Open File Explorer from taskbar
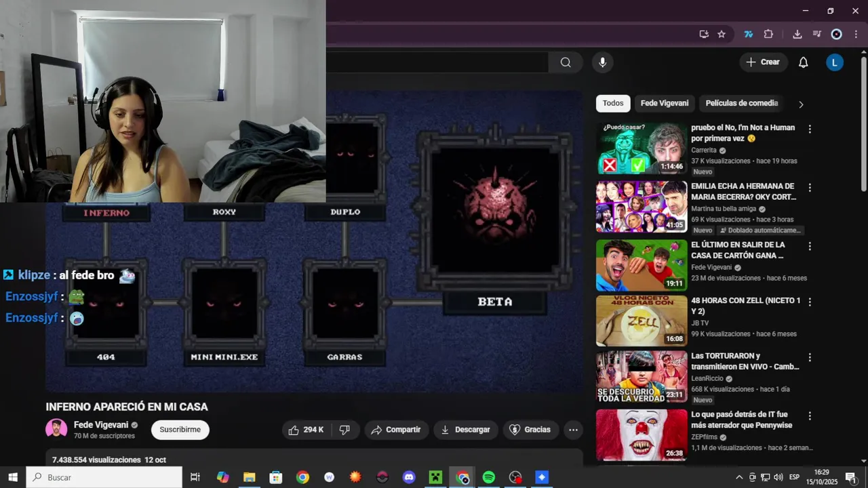This screenshot has width=868, height=488. [x=249, y=477]
